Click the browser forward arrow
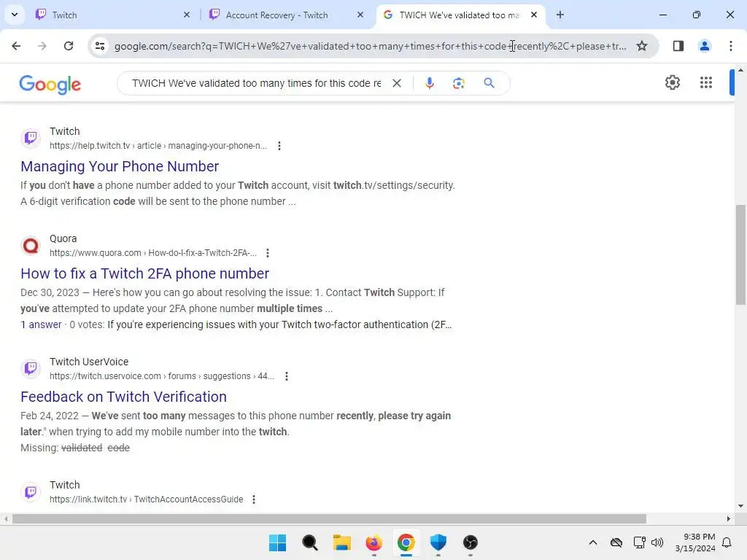 point(42,46)
